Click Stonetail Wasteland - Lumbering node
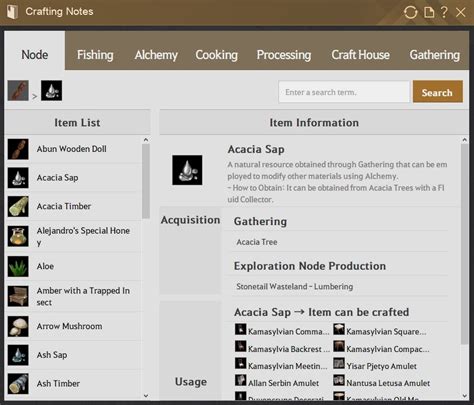474x405 pixels. point(294,286)
